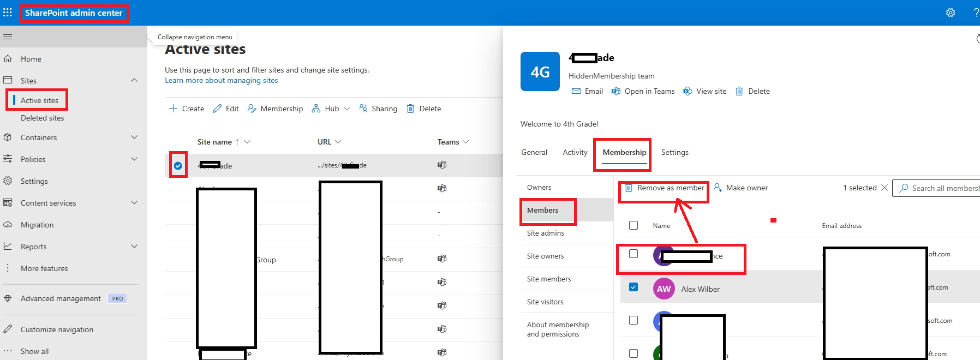
Task: Switch to the General tab
Action: pyautogui.click(x=534, y=152)
